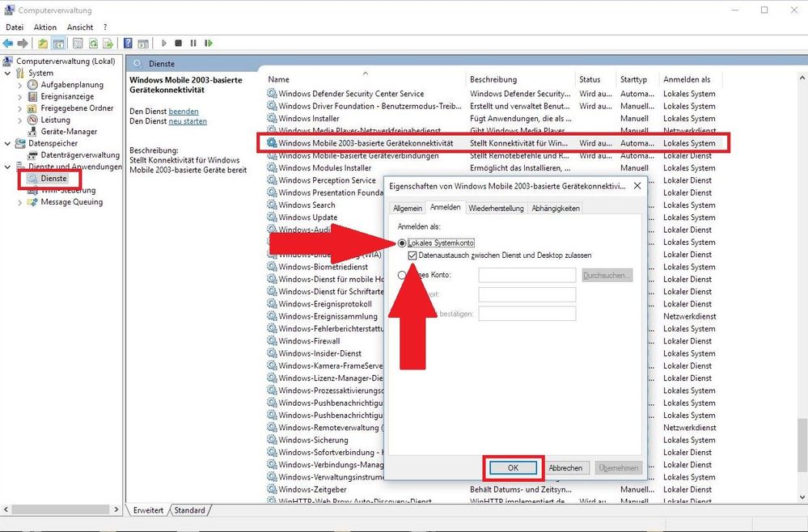
Task: Select Geräte-Manager in the tree
Action: (x=68, y=131)
